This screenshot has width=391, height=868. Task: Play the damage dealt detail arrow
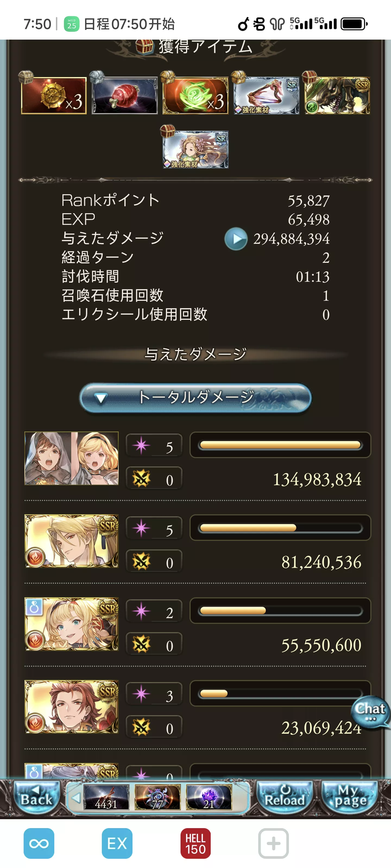pyautogui.click(x=236, y=239)
